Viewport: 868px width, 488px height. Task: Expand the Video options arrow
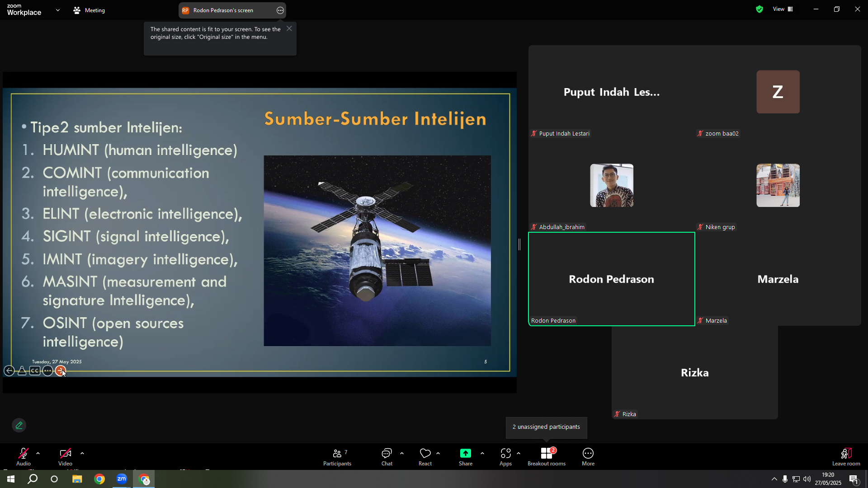[82, 453]
